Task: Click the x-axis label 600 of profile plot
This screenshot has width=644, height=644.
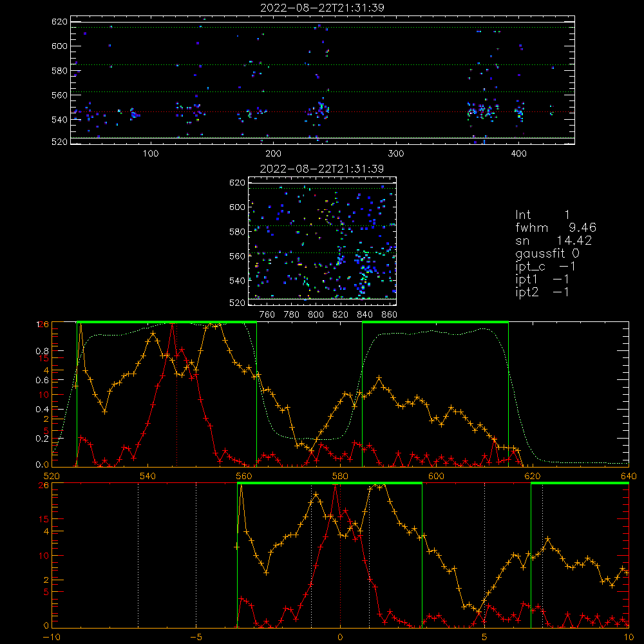Action: tap(436, 476)
